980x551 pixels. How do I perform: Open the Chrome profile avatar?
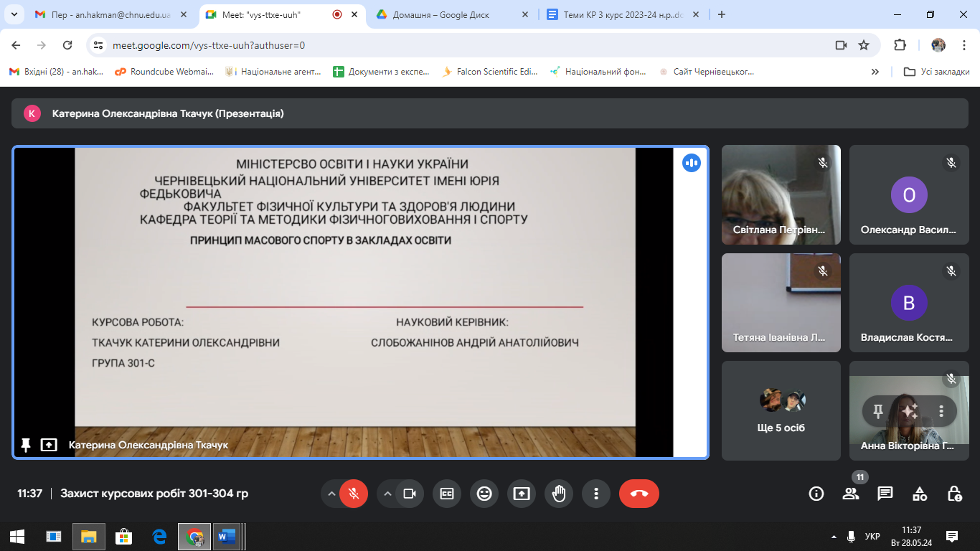point(938,44)
